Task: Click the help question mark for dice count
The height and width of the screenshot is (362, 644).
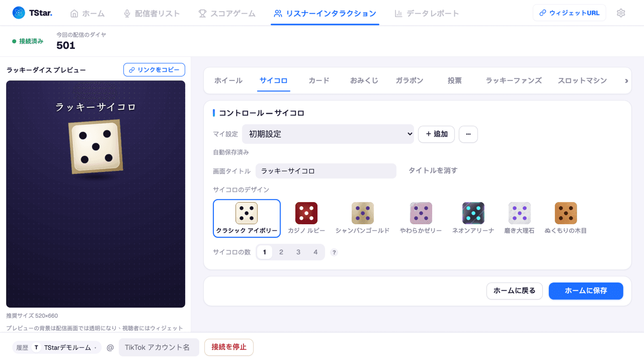Action: coord(334,252)
